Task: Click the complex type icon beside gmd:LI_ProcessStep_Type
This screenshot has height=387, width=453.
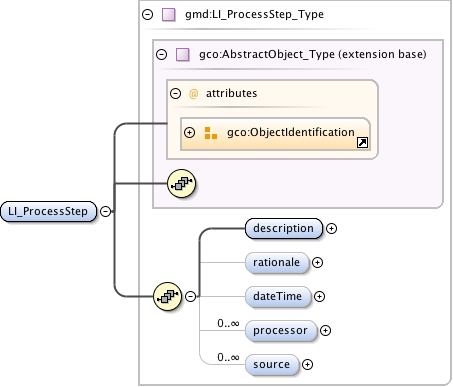Action: pos(169,15)
